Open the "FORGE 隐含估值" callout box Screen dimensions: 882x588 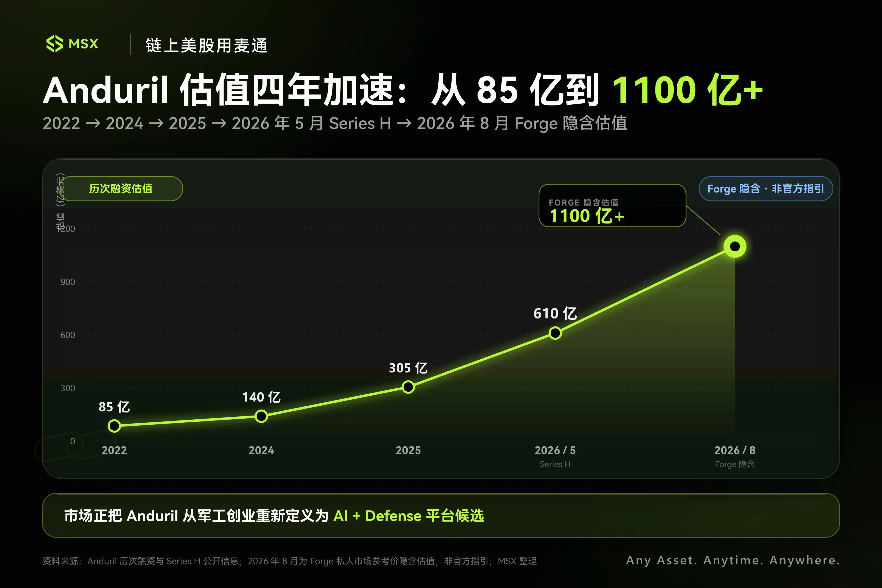pos(612,205)
